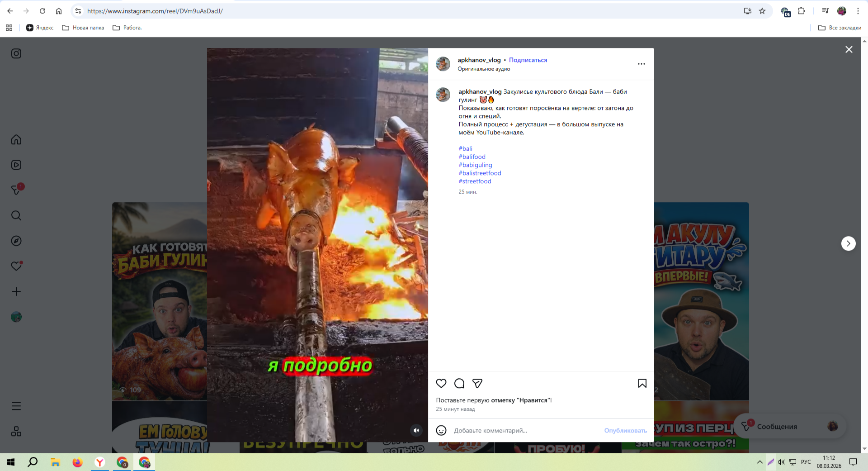Screen dimensions: 868x471
Task: Open the #streetfood hashtag
Action: pos(475,181)
